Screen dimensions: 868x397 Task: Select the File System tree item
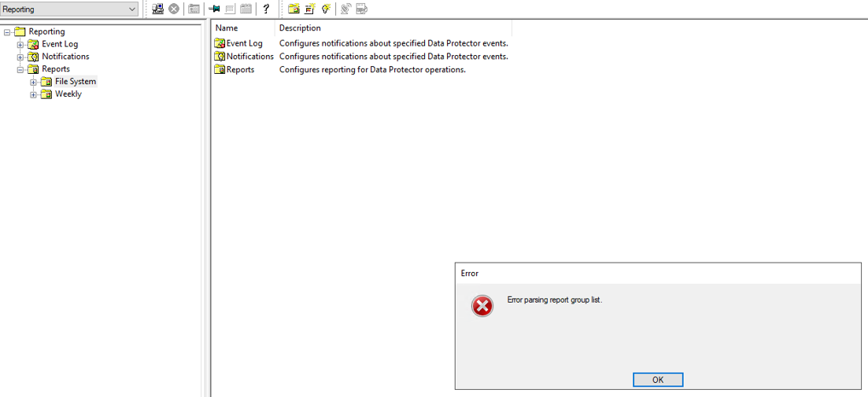pos(76,81)
